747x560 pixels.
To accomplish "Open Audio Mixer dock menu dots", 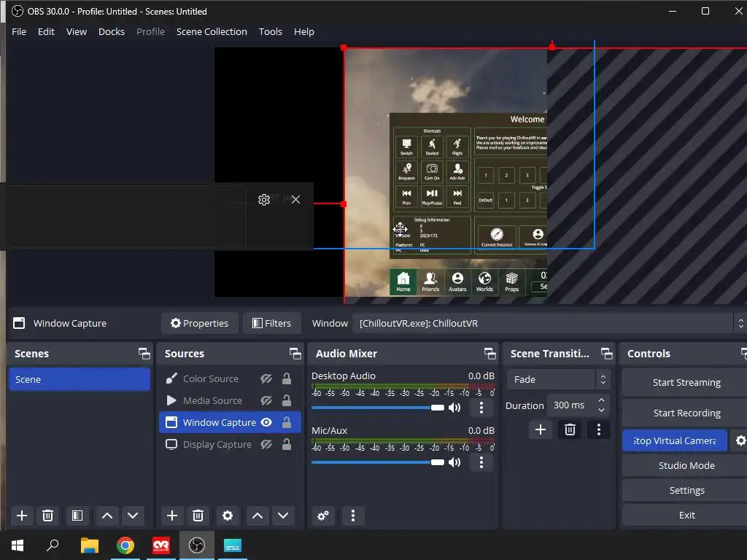I will click(352, 516).
